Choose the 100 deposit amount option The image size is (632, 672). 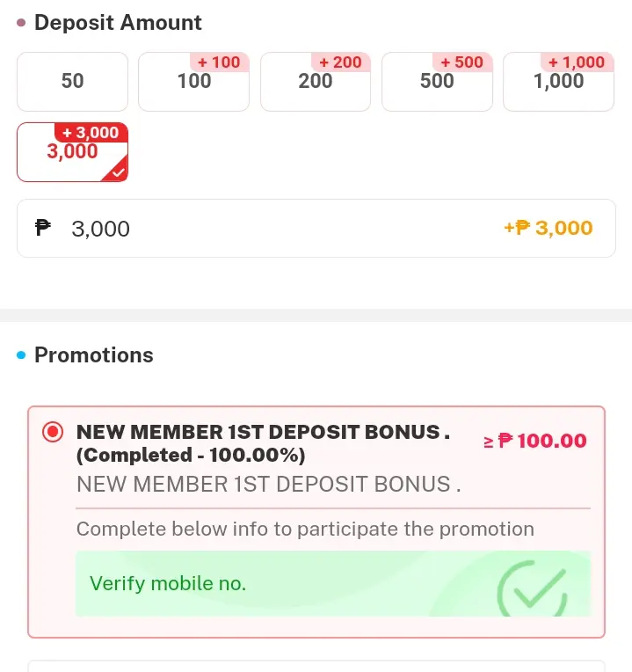coord(193,82)
